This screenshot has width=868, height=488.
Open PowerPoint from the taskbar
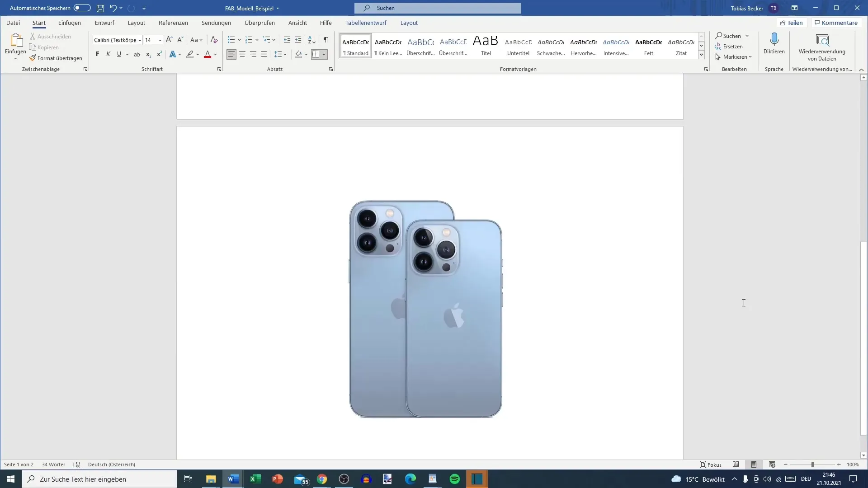[x=278, y=479]
